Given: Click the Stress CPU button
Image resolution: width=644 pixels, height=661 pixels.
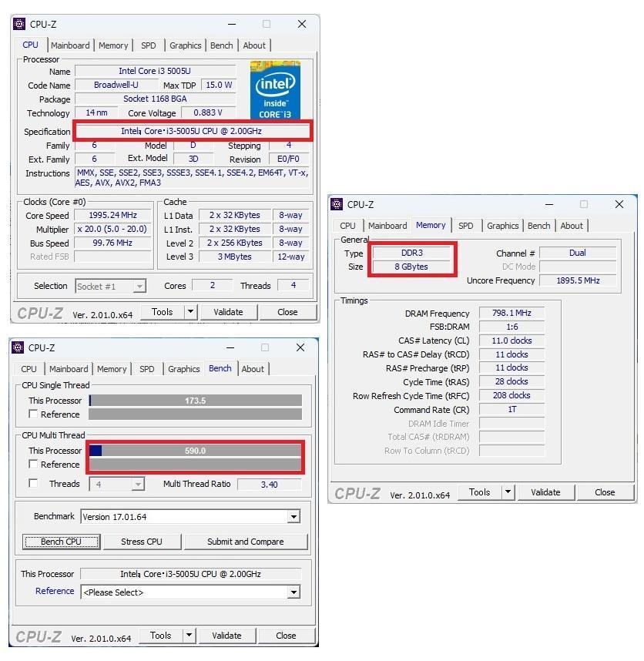Looking at the screenshot, I should pos(142,542).
